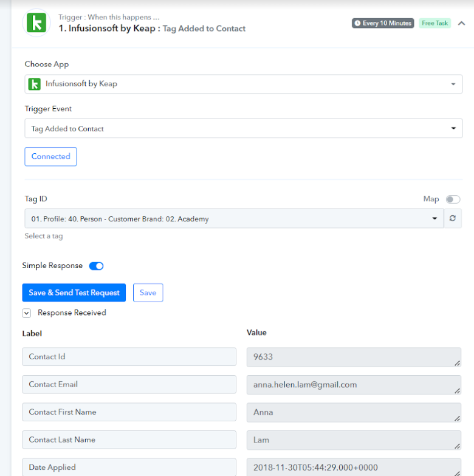Click the resize handle of the Lam field

[458, 446]
